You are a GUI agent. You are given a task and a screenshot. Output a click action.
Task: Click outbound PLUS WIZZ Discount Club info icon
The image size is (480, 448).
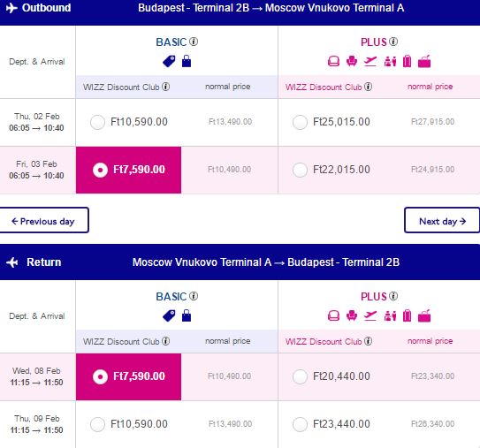click(x=369, y=87)
